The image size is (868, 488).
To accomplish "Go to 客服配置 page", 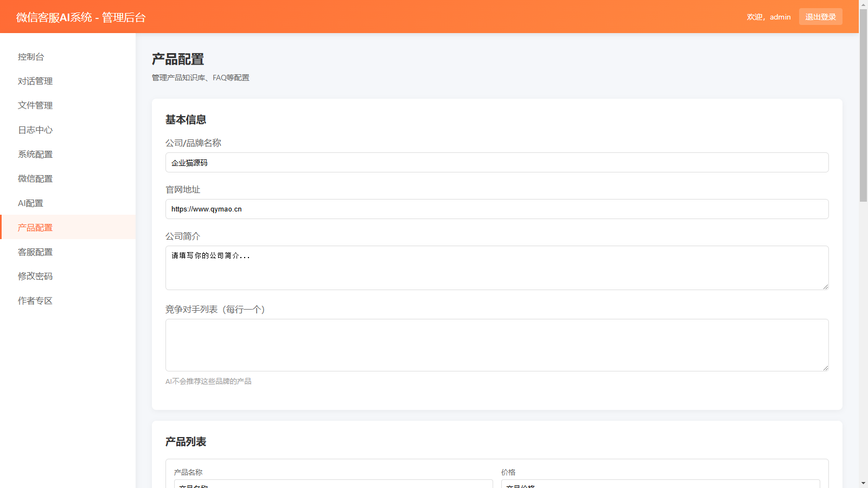I will (x=35, y=252).
